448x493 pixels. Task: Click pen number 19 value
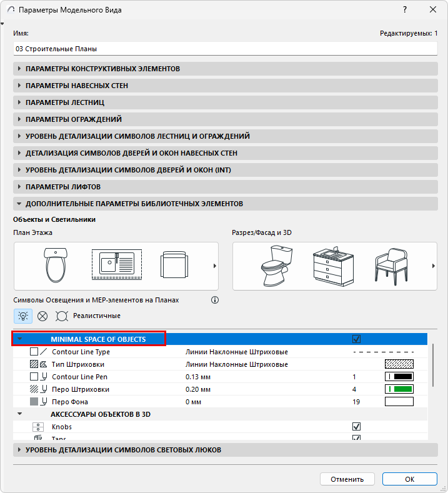click(356, 402)
